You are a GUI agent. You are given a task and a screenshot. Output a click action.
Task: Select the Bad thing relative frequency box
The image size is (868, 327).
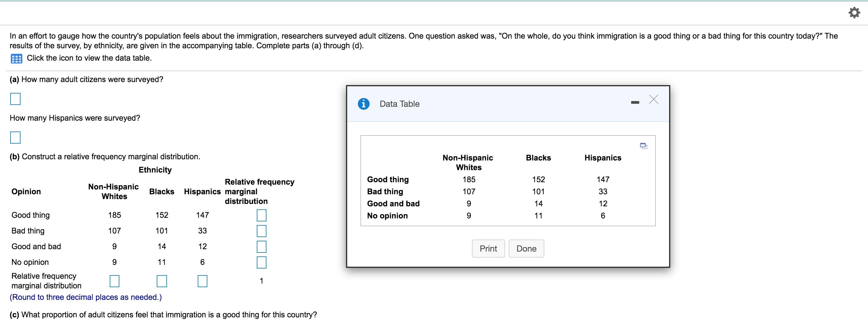[261, 231]
